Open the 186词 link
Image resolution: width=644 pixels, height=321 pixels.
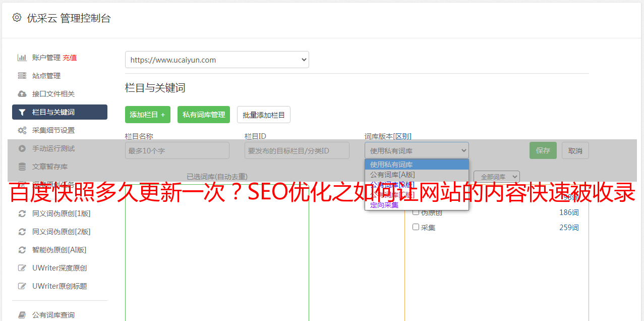(x=569, y=212)
